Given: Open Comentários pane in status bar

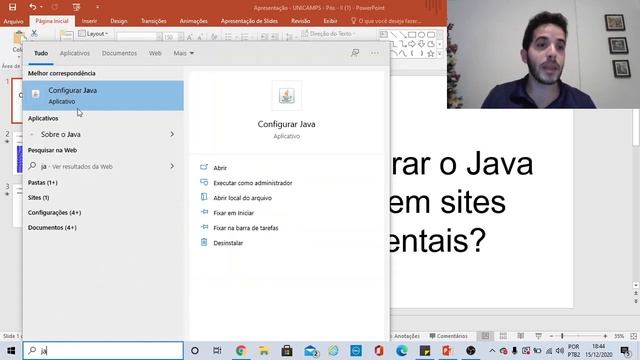Looking at the screenshot, I should pos(448,336).
